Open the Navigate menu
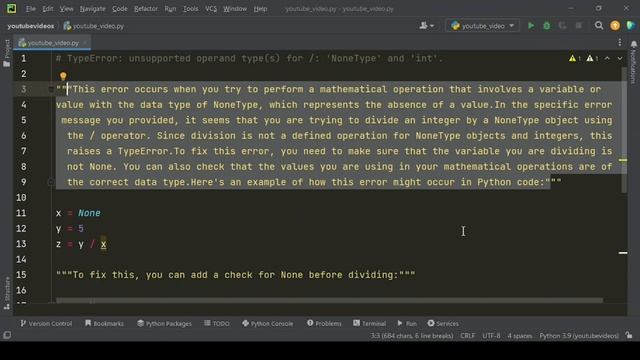Screen dimensions: 640x360 (x=92, y=9)
